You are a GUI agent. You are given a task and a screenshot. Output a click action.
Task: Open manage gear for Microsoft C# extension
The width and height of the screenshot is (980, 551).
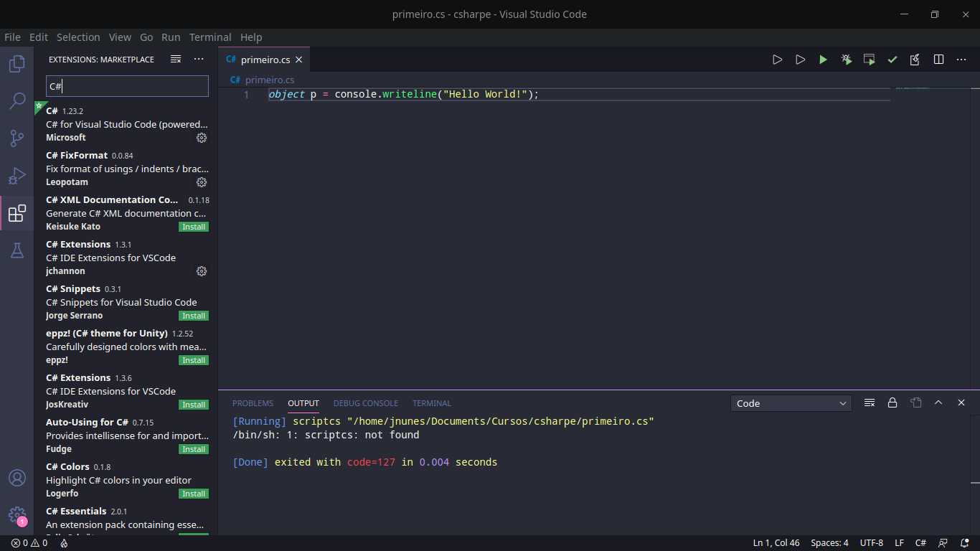pos(202,138)
